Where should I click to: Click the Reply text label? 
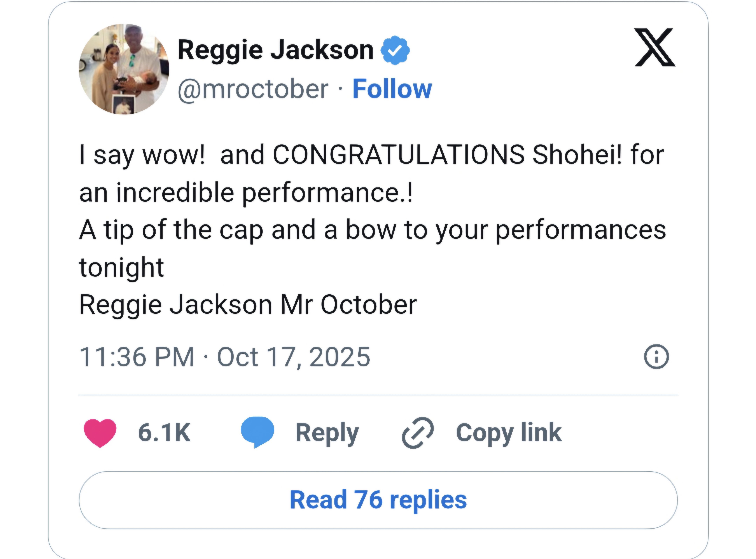[x=327, y=433]
